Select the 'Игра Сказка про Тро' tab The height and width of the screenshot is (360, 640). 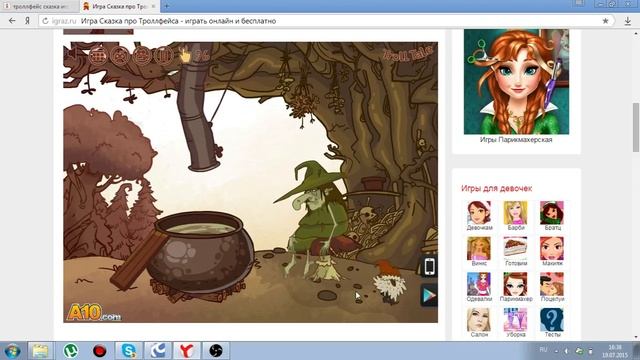[119, 7]
